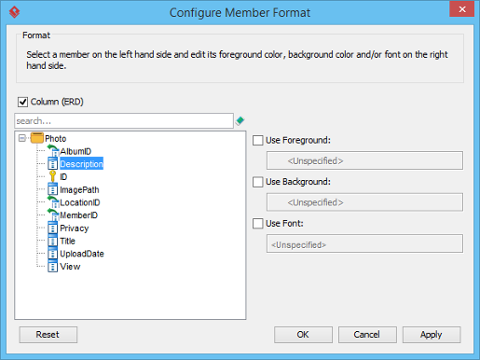
Task: Click into the search input field
Action: 124,121
